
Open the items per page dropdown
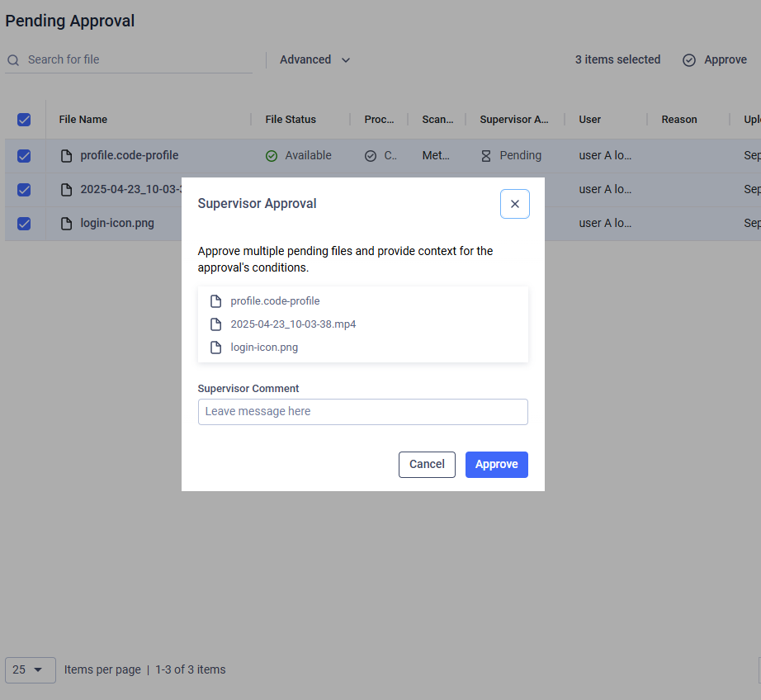pos(30,669)
